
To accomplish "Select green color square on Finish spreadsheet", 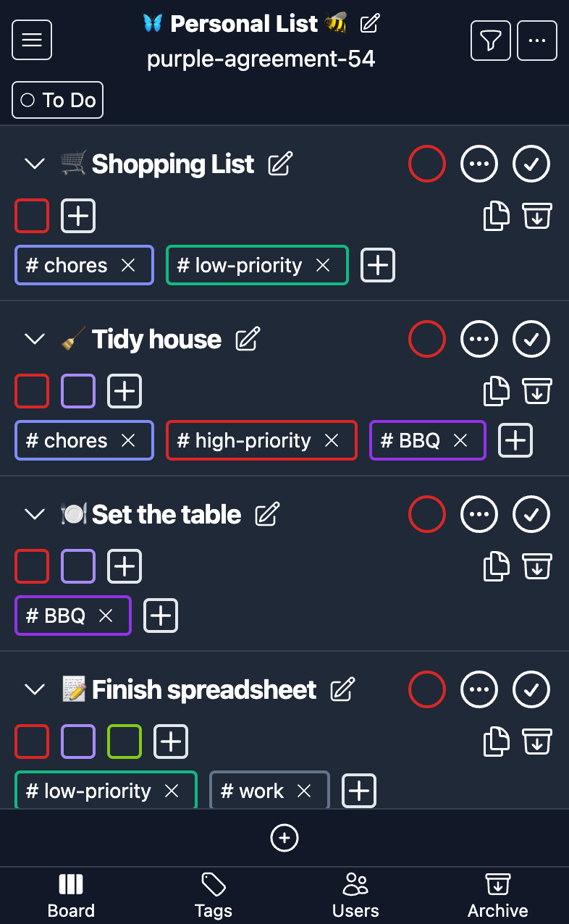I will (x=125, y=742).
